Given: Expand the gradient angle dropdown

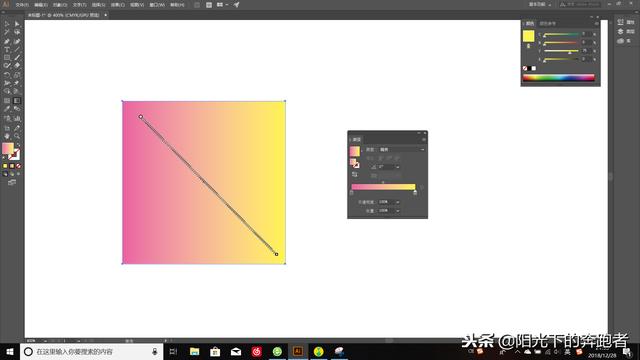Looking at the screenshot, I should click(398, 167).
